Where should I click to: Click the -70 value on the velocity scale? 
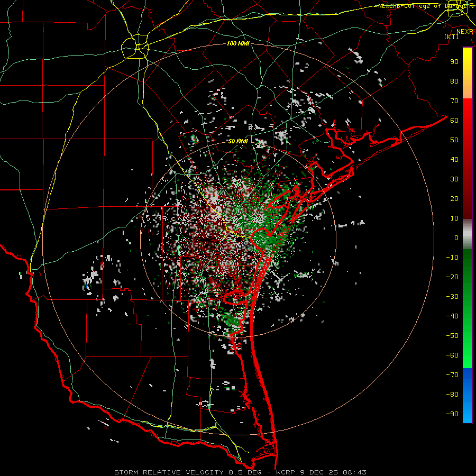pyautogui.click(x=452, y=375)
